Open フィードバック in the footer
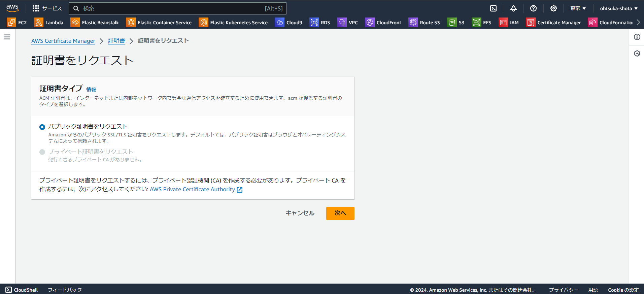644x294 pixels. pyautogui.click(x=65, y=290)
